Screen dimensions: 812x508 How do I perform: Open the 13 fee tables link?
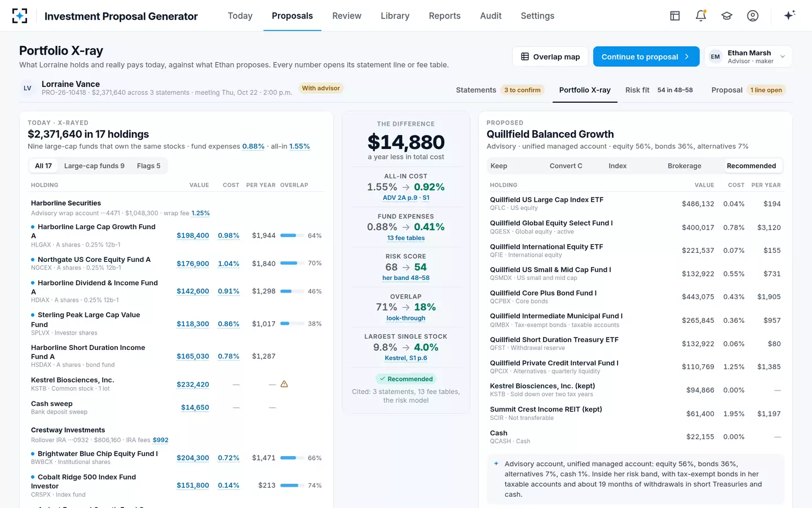point(406,238)
